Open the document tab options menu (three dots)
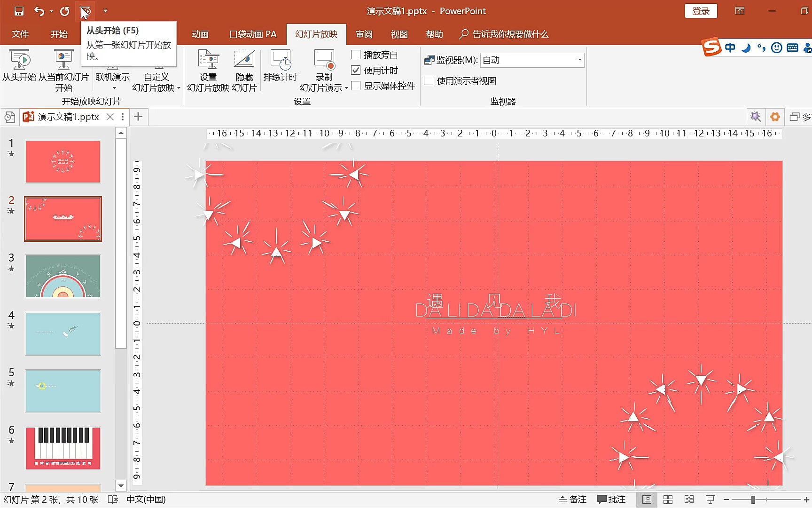Screen dimensions: 812x508 click(123, 117)
